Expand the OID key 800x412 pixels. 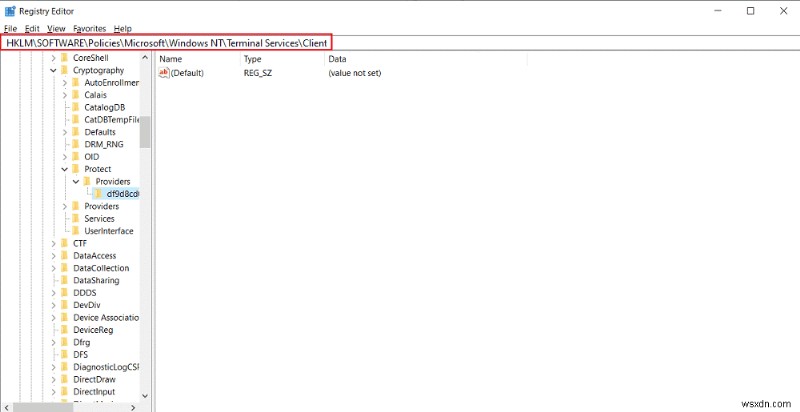click(x=65, y=157)
